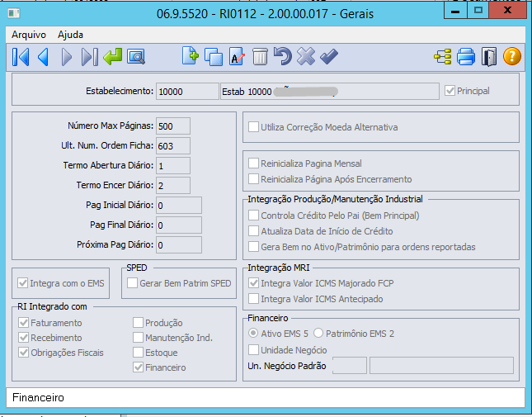Print with the blue printer icon
Image resolution: width=532 pixels, height=417 pixels.
pos(466,57)
